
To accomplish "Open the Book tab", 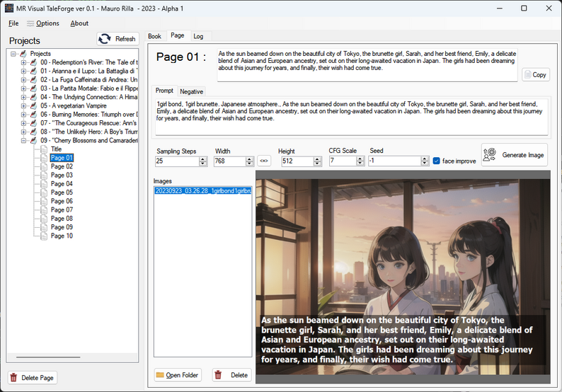I will (154, 36).
